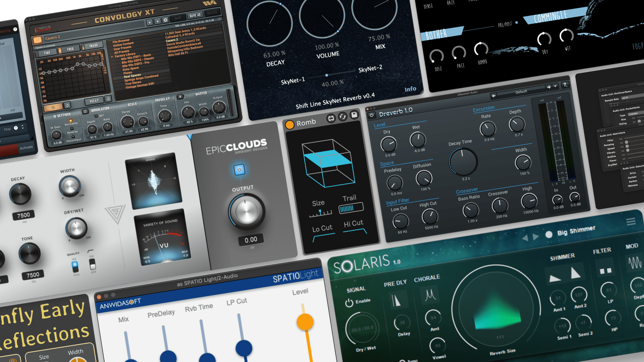
Task: Toggle Normalize in IR Settings
Action: point(70,121)
